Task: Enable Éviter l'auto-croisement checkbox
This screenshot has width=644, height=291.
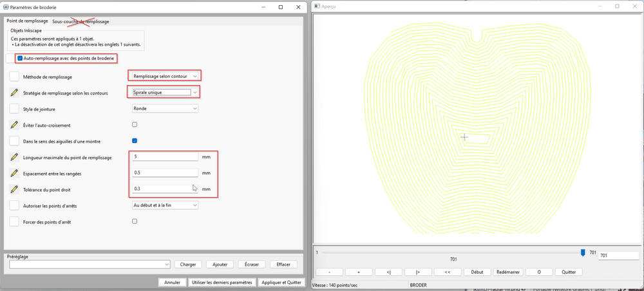Action: [135, 124]
